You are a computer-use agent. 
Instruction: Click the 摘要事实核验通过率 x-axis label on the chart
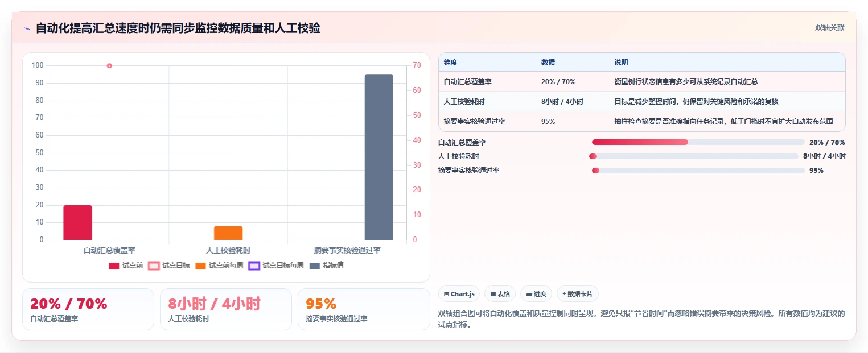(347, 250)
